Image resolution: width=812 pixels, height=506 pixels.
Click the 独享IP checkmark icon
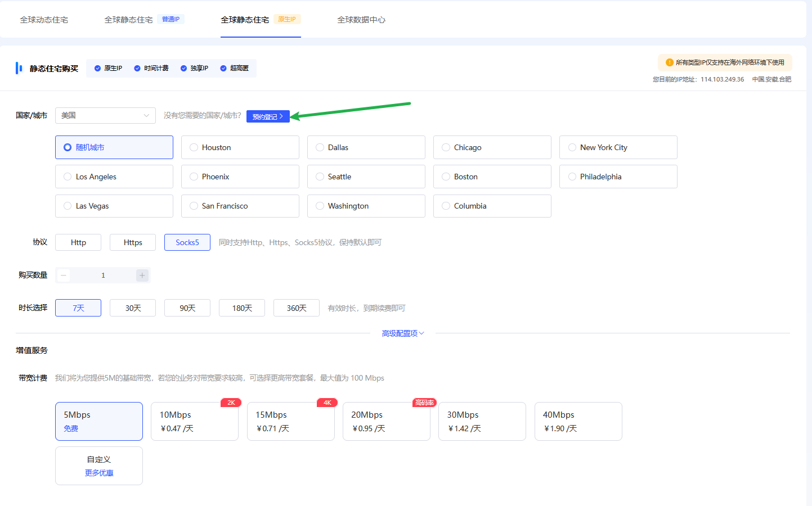click(x=183, y=68)
